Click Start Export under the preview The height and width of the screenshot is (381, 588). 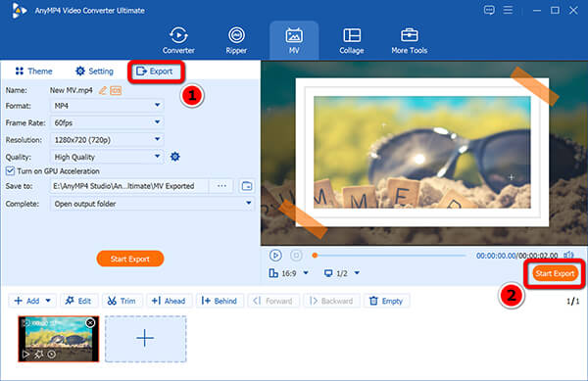[555, 273]
